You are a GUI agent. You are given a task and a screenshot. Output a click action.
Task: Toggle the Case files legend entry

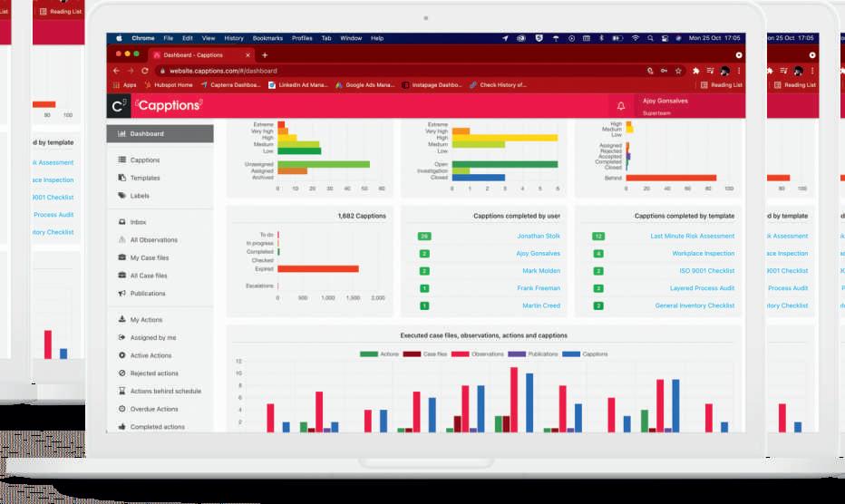point(425,354)
